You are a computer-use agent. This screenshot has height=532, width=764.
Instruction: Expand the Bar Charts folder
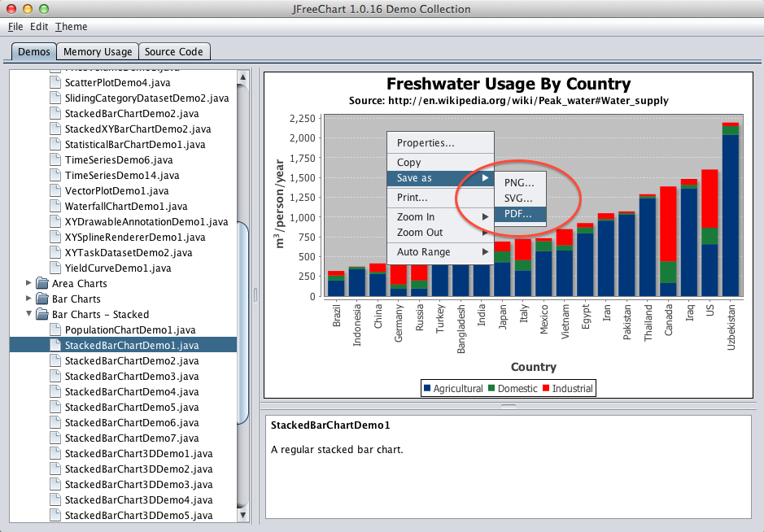28,299
